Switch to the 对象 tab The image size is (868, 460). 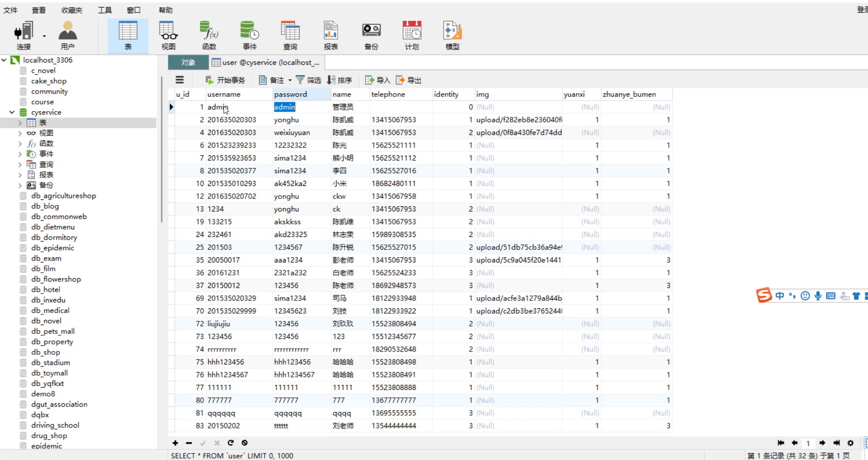click(x=188, y=63)
